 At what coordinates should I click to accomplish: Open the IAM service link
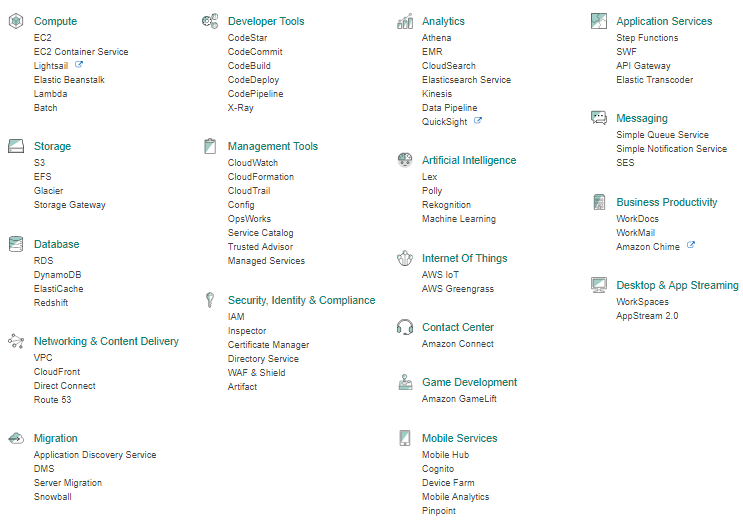pos(236,316)
